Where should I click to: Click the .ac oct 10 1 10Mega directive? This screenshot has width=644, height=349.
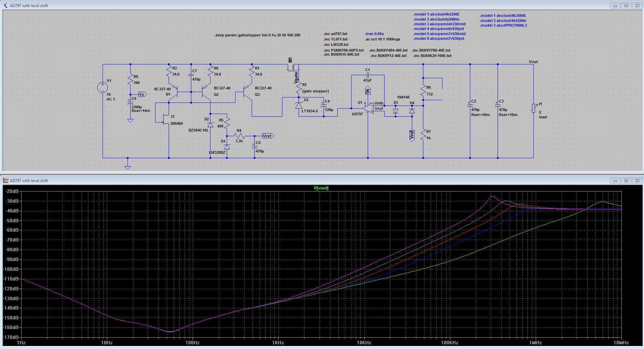coord(383,39)
